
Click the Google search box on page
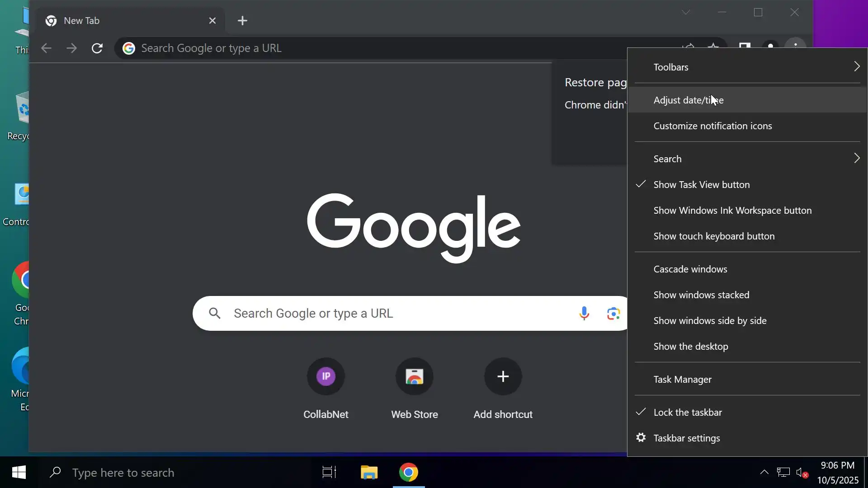(384, 314)
